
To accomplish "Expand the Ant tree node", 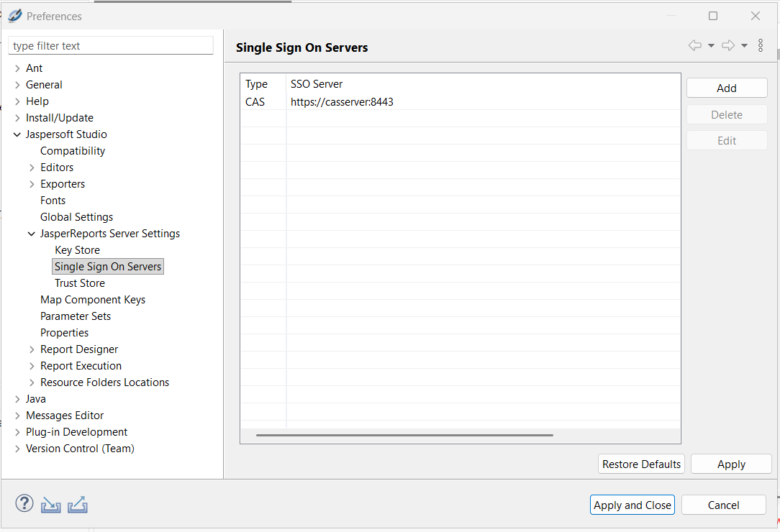I will click(17, 68).
